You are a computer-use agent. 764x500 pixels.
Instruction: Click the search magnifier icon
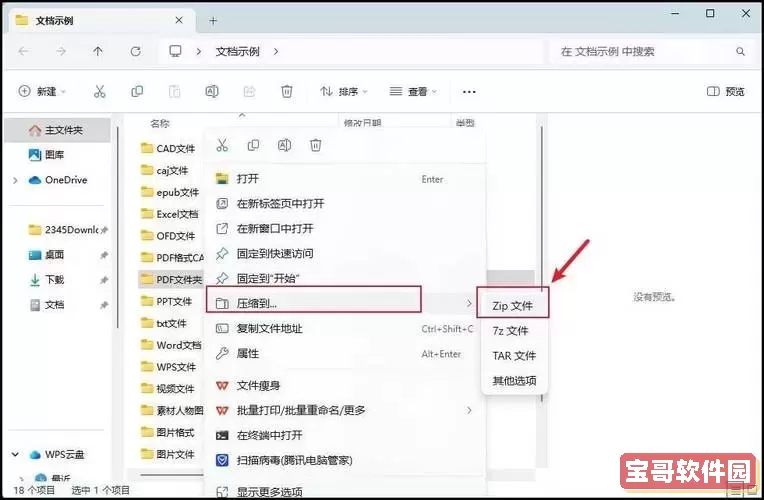coord(740,51)
